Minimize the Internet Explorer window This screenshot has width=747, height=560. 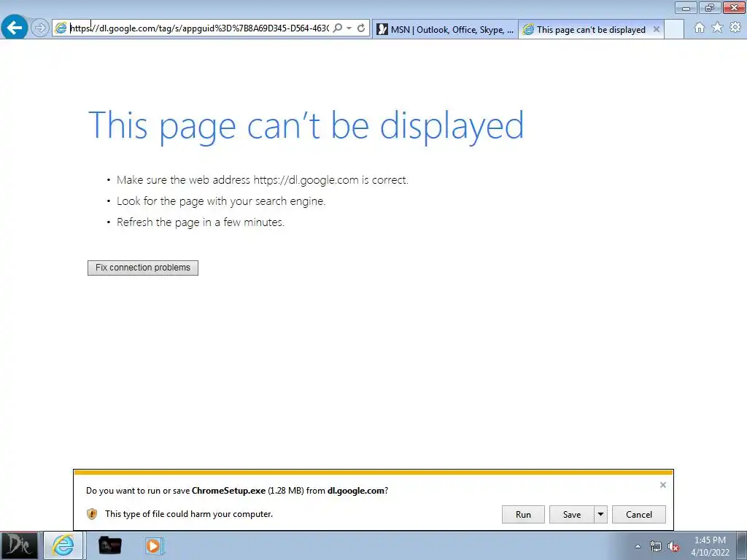click(686, 7)
